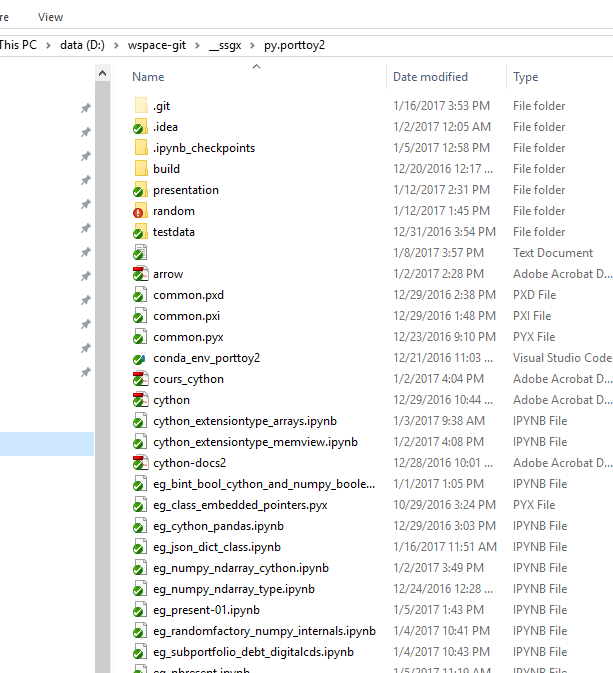Screen dimensions: 613x673
Task: Click the date '1/4/2017 10:41 PM'
Action: (x=441, y=631)
